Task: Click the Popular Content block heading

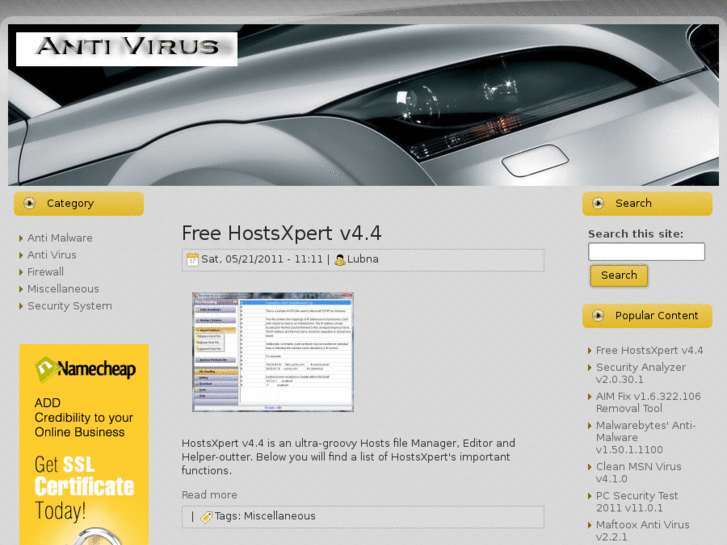Action: [x=647, y=316]
